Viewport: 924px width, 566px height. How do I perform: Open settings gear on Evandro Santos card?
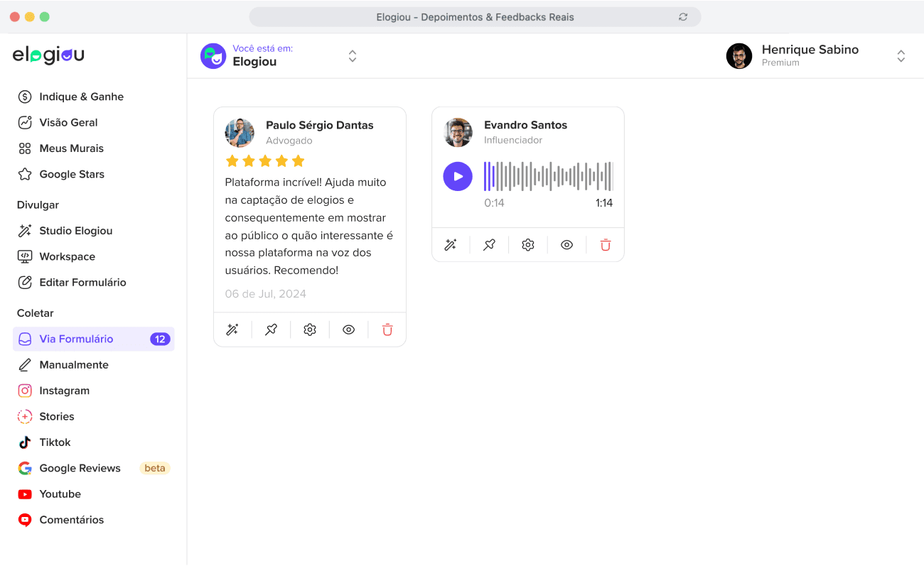(528, 245)
